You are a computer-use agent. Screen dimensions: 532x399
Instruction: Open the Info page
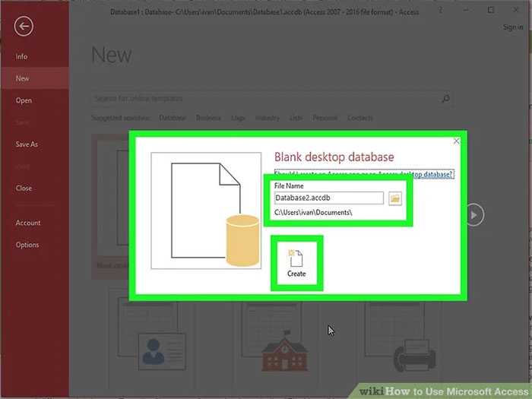pyautogui.click(x=21, y=56)
